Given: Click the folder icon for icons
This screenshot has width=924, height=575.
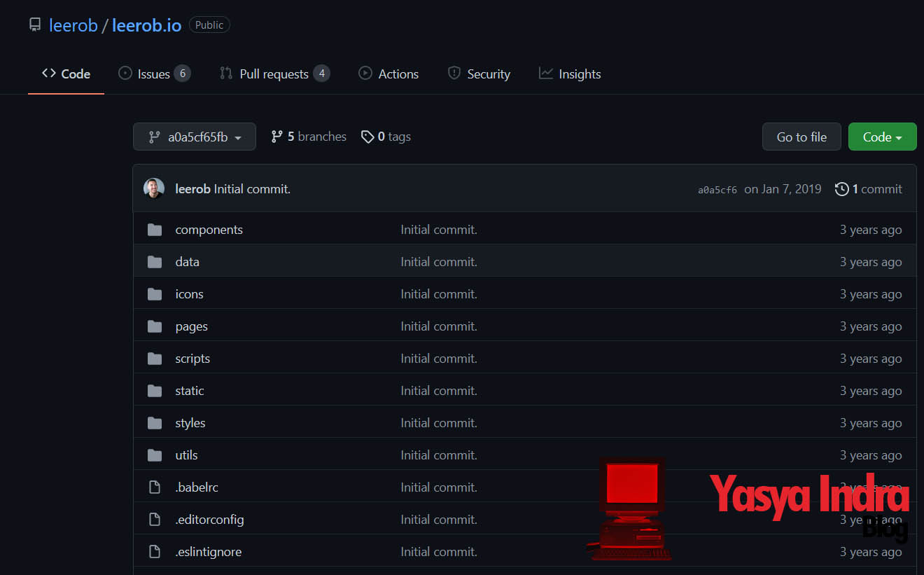Looking at the screenshot, I should [155, 294].
